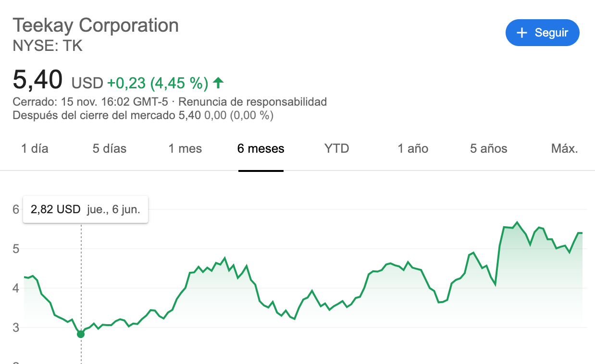Switch to the 1 año tab

click(413, 148)
